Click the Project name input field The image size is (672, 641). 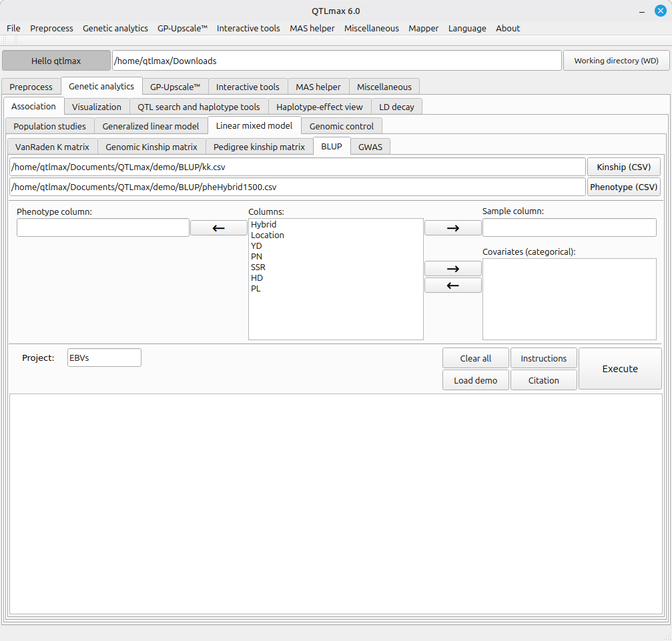(104, 358)
